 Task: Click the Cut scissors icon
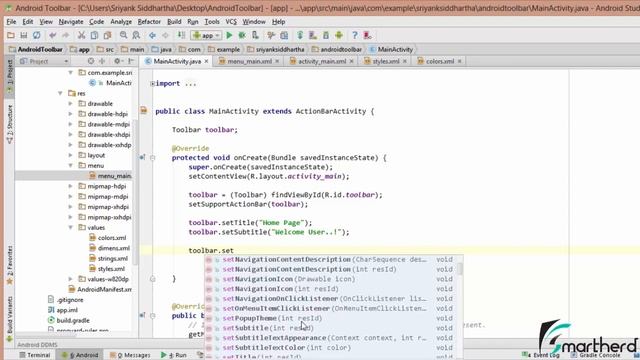(82, 36)
